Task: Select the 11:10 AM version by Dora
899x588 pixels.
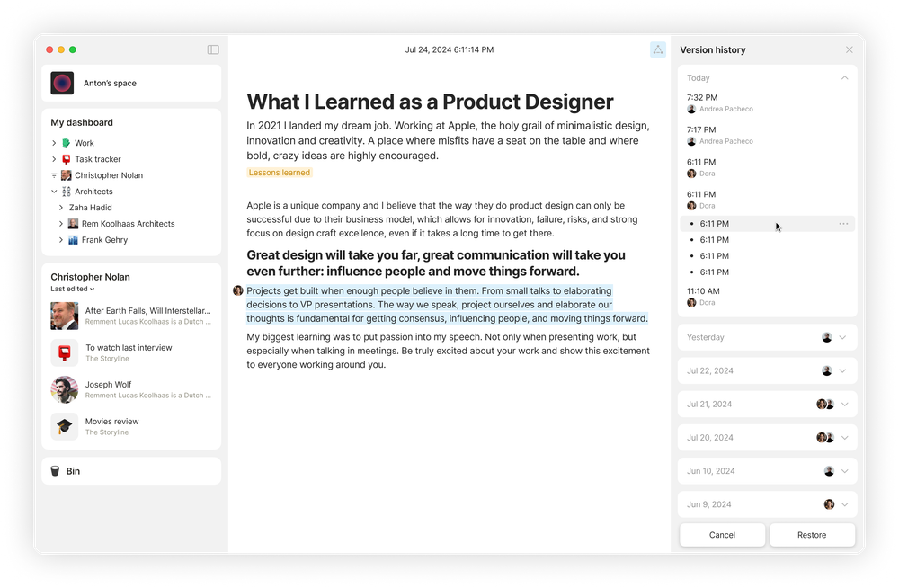Action: tap(767, 297)
